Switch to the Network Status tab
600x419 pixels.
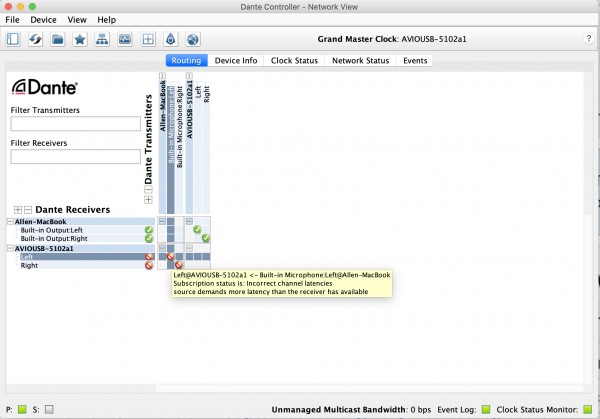click(x=360, y=60)
